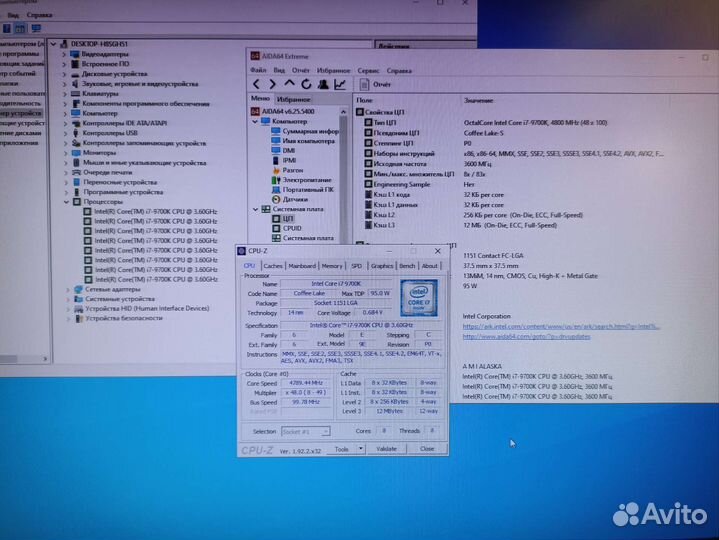The height and width of the screenshot is (540, 719).
Task: Switch to Избранное tab in AIDA64 sidebar
Action: [293, 99]
